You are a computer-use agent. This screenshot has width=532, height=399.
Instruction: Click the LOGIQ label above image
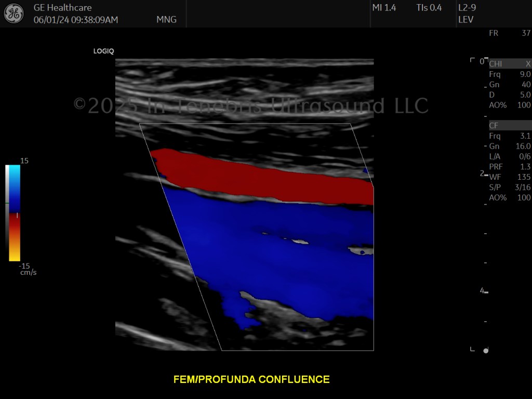click(x=103, y=51)
